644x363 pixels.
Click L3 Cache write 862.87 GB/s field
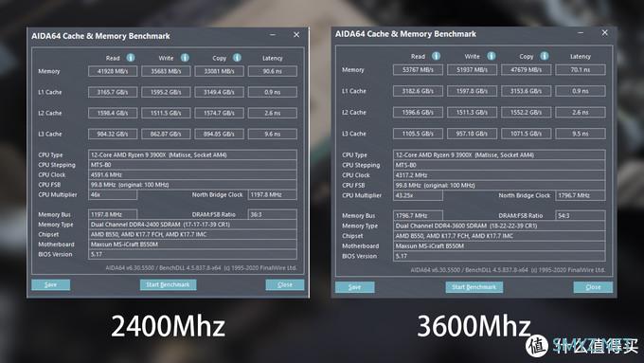coord(166,134)
